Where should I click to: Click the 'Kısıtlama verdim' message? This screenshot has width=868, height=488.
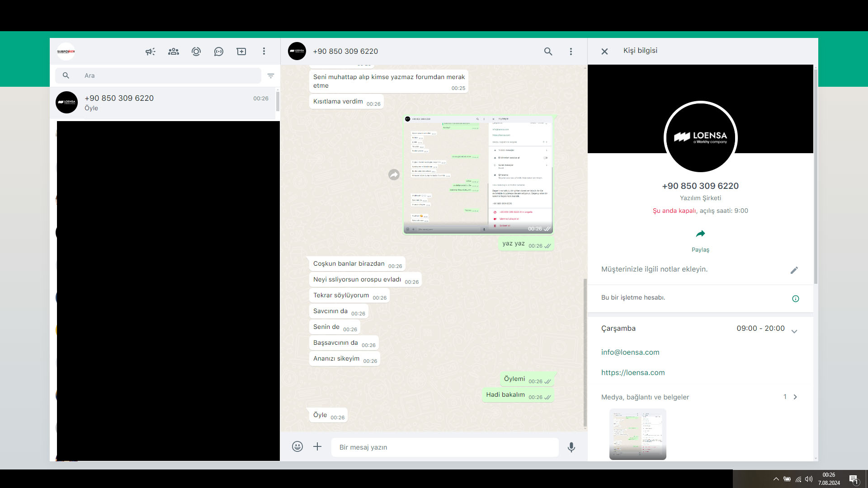346,102
